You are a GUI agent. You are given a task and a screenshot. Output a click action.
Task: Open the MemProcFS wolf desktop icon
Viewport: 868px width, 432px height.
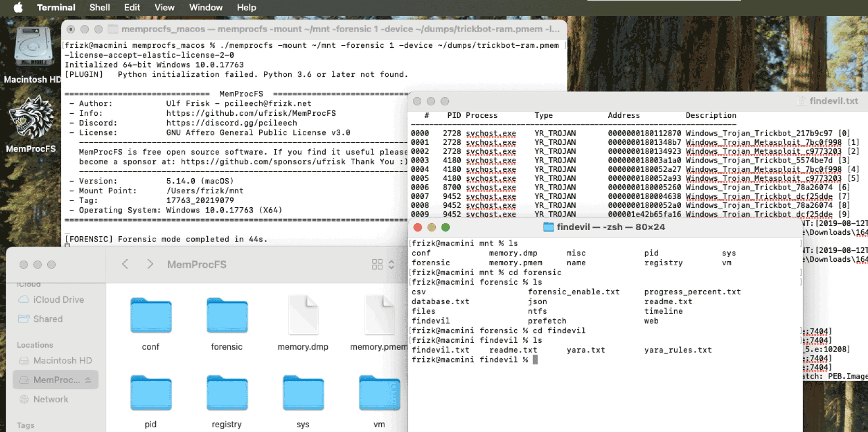31,118
